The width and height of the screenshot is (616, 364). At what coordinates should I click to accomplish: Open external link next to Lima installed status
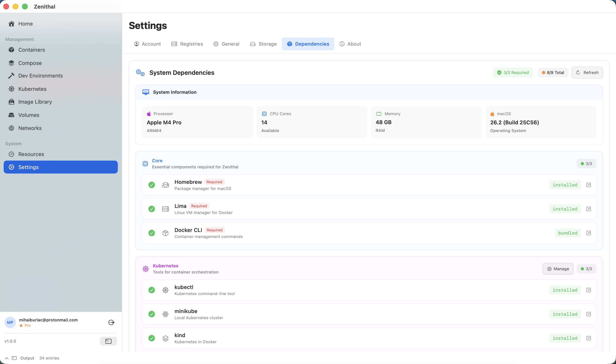tap(589, 209)
